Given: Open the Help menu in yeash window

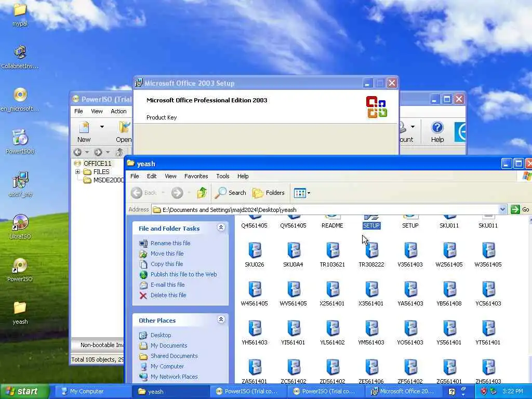Looking at the screenshot, I should click(243, 176).
